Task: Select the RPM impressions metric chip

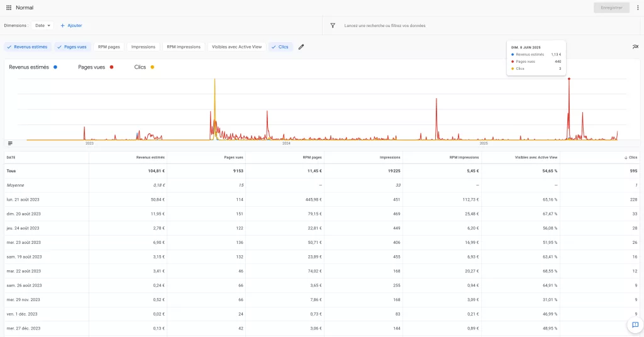Action: 184,47
